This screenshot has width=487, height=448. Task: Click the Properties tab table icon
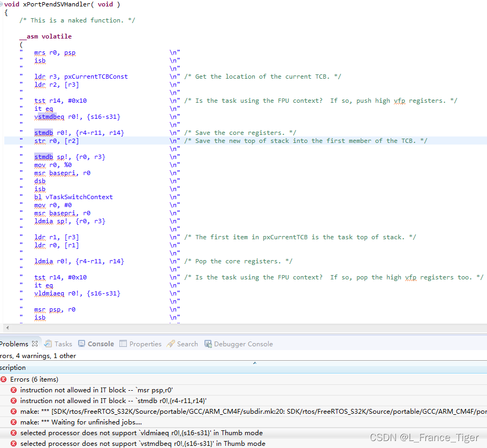pos(123,344)
